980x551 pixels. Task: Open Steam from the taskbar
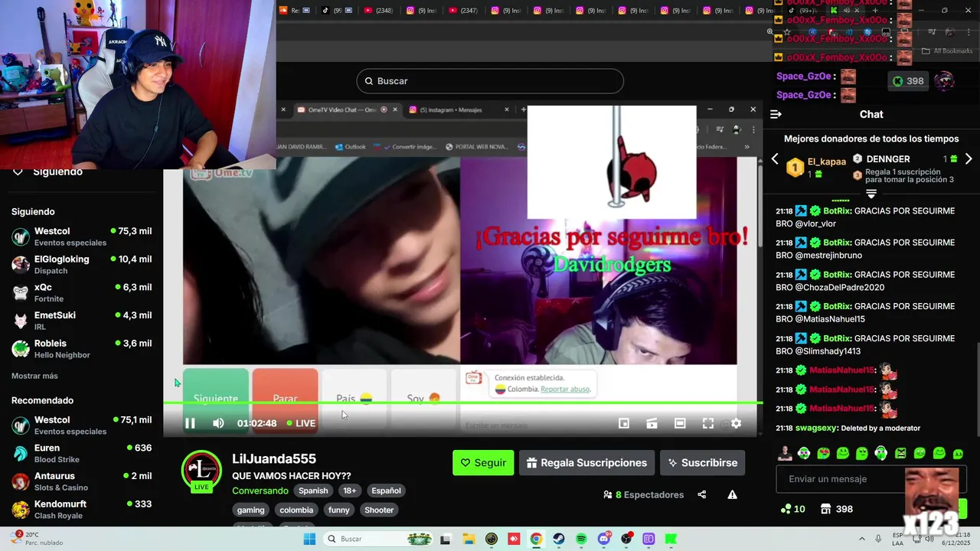(x=559, y=539)
